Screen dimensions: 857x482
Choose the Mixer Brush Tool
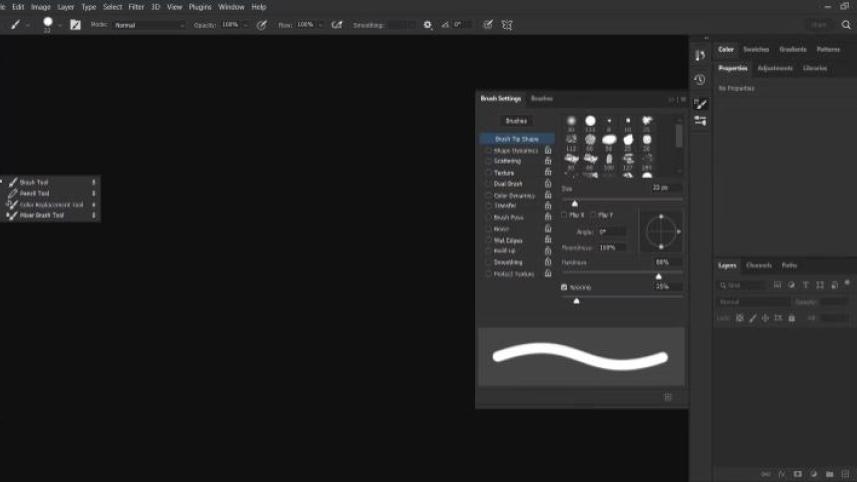click(41, 215)
